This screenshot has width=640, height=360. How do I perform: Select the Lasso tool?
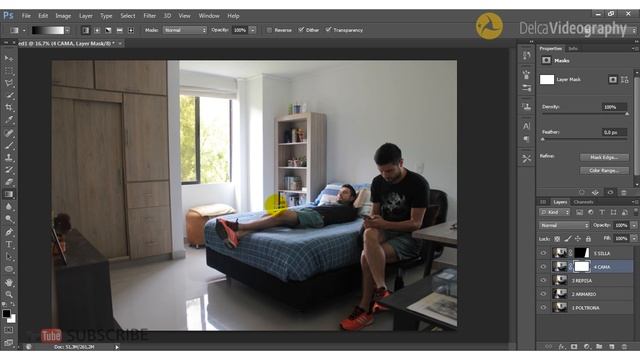coord(9,83)
